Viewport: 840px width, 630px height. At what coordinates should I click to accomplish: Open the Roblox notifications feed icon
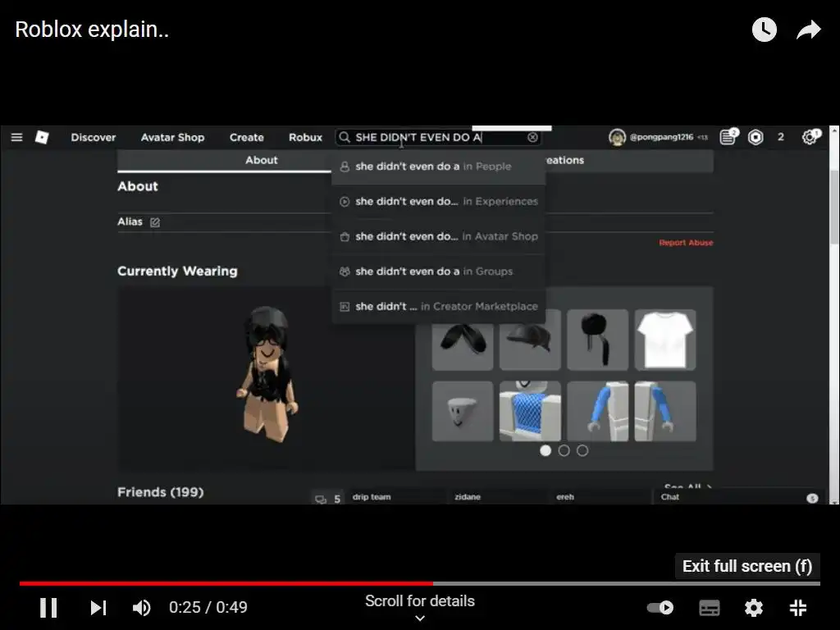point(728,137)
